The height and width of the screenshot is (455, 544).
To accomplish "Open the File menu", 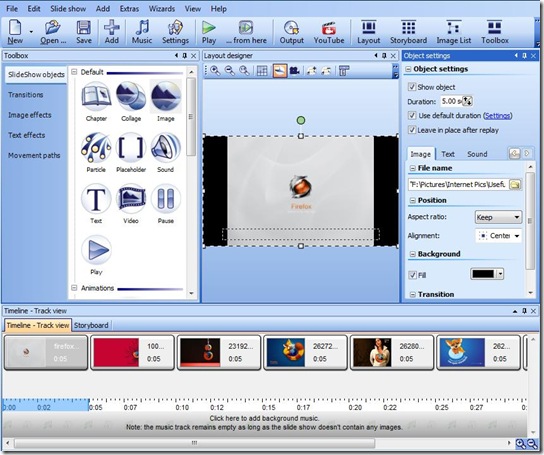I will coord(12,8).
